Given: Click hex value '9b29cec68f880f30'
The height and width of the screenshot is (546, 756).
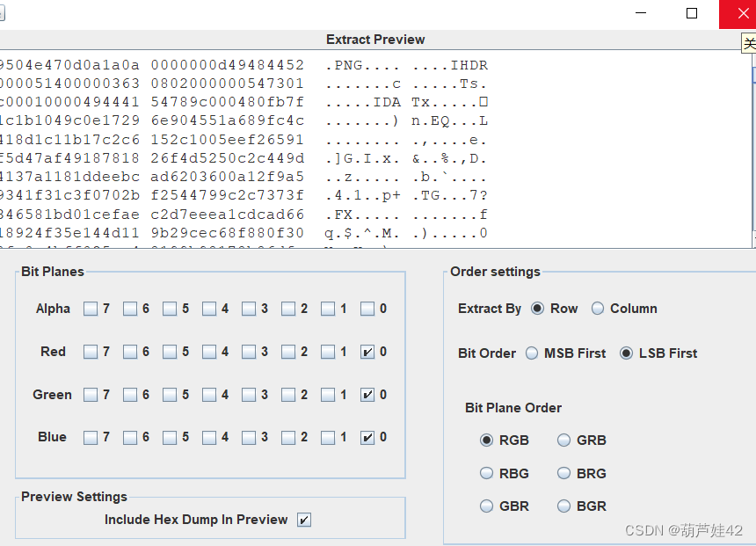Looking at the screenshot, I should [227, 233].
